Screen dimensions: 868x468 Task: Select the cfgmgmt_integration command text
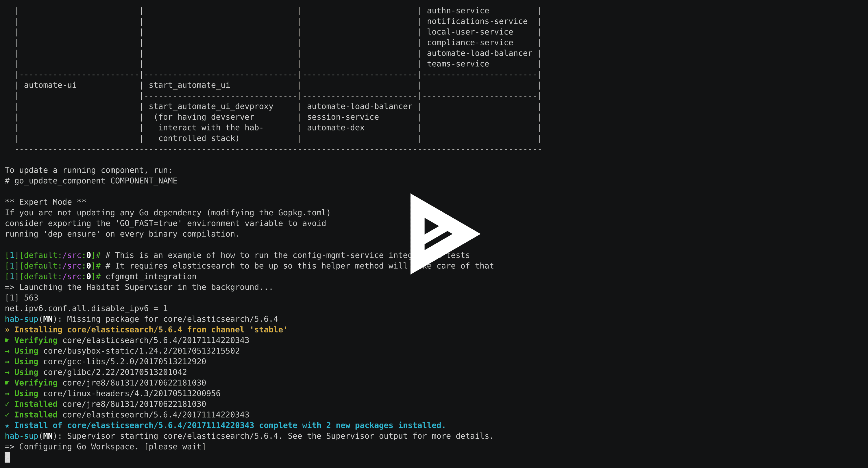(151, 277)
